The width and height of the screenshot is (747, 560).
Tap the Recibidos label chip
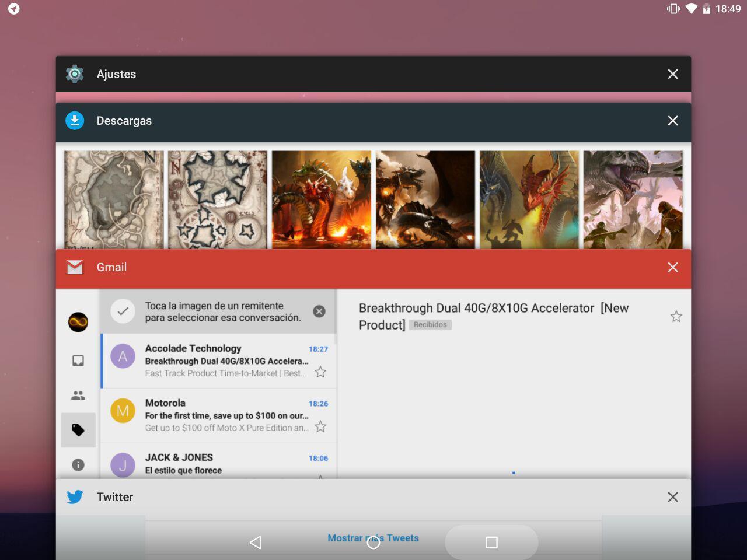[430, 325]
